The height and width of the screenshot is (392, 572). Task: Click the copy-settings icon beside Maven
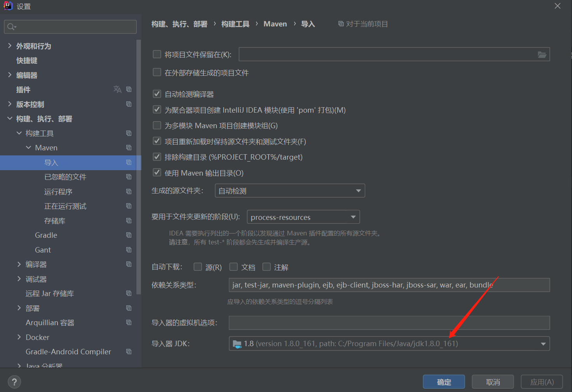(x=129, y=148)
